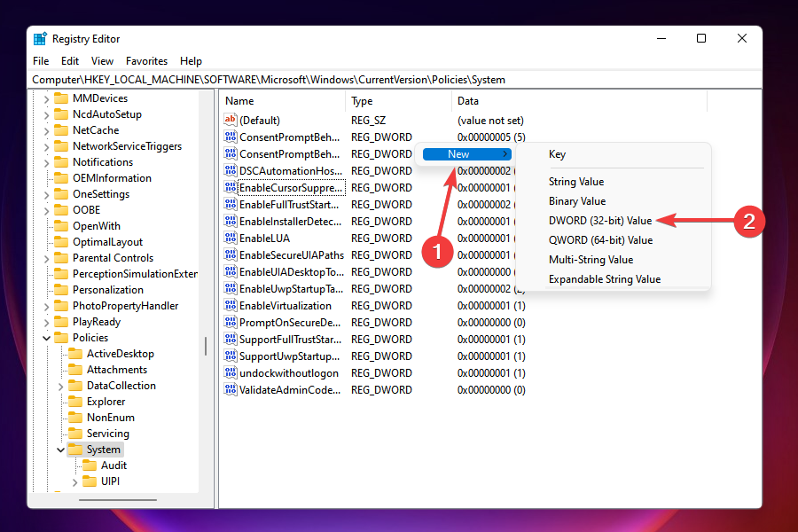Click the New context menu item
The image size is (798, 532).
(466, 154)
